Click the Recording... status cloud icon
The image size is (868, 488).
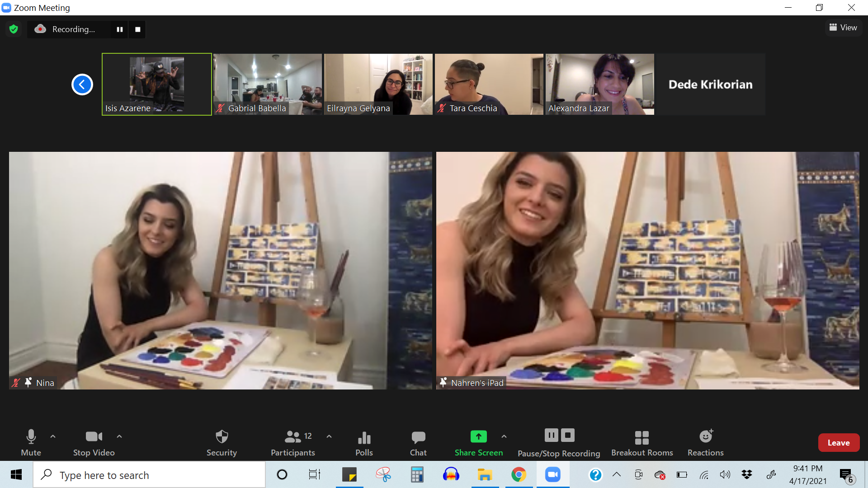(40, 29)
